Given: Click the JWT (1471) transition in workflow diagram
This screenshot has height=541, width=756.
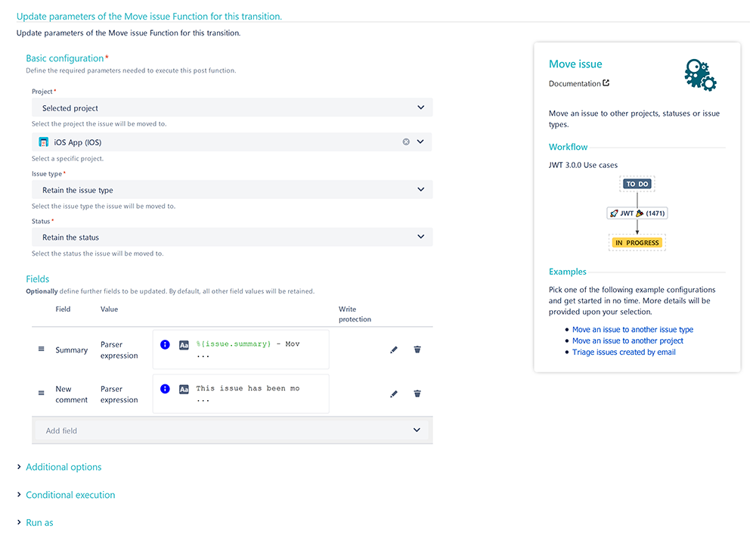Looking at the screenshot, I should (x=637, y=213).
